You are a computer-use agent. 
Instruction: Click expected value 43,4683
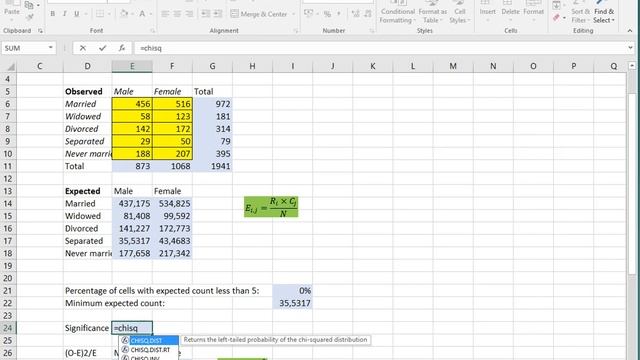(x=172, y=241)
